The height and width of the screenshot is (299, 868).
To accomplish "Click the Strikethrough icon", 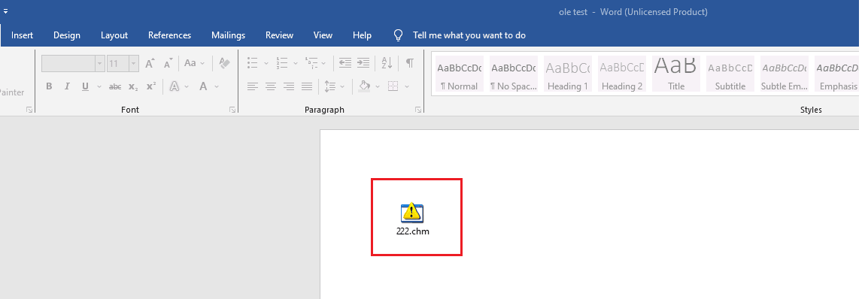I will (115, 86).
